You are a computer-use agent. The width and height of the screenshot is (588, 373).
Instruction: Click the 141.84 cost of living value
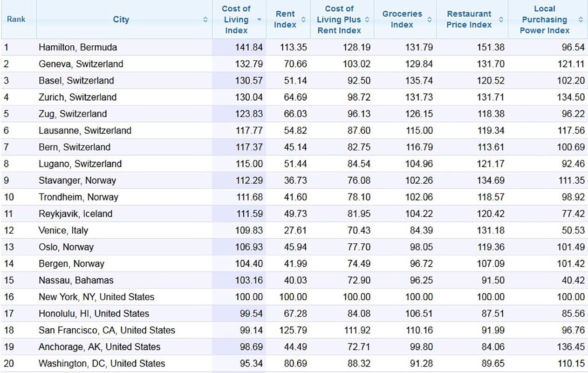point(249,47)
